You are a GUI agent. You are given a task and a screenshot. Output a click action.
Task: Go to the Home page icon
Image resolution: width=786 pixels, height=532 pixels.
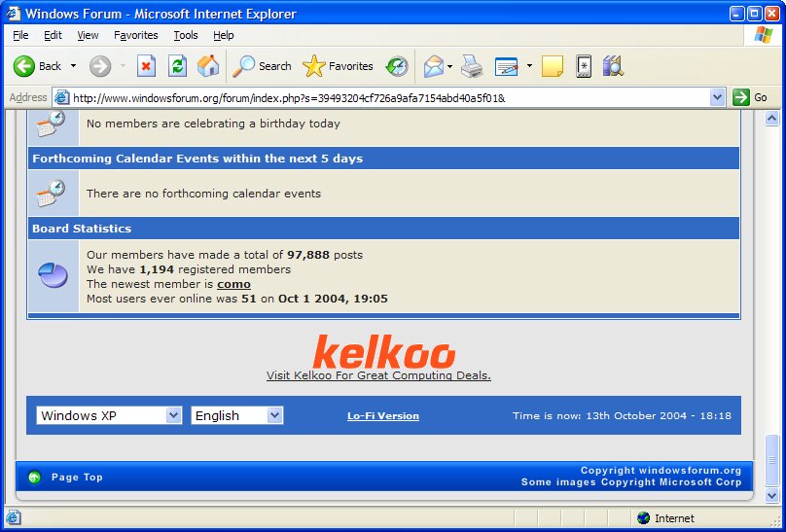[x=208, y=66]
